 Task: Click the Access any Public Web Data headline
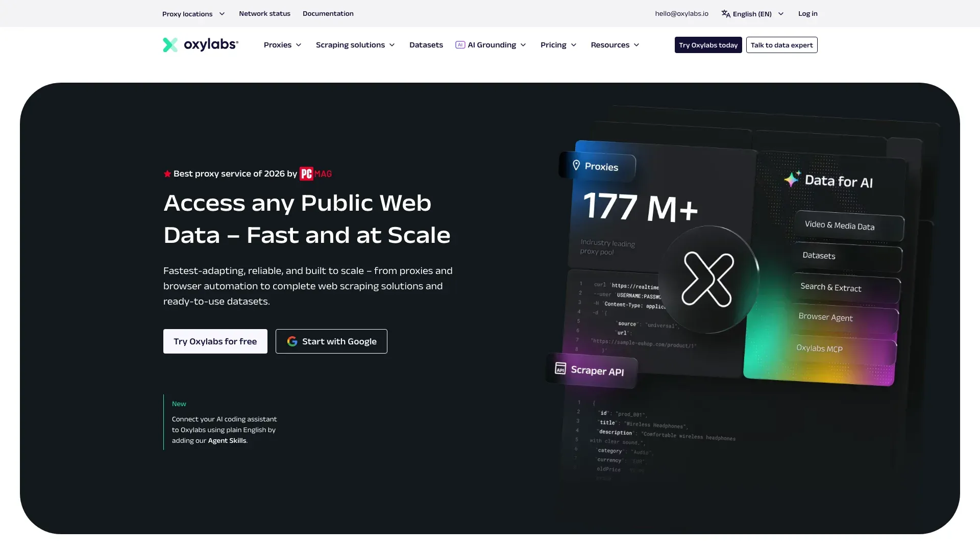[307, 219]
